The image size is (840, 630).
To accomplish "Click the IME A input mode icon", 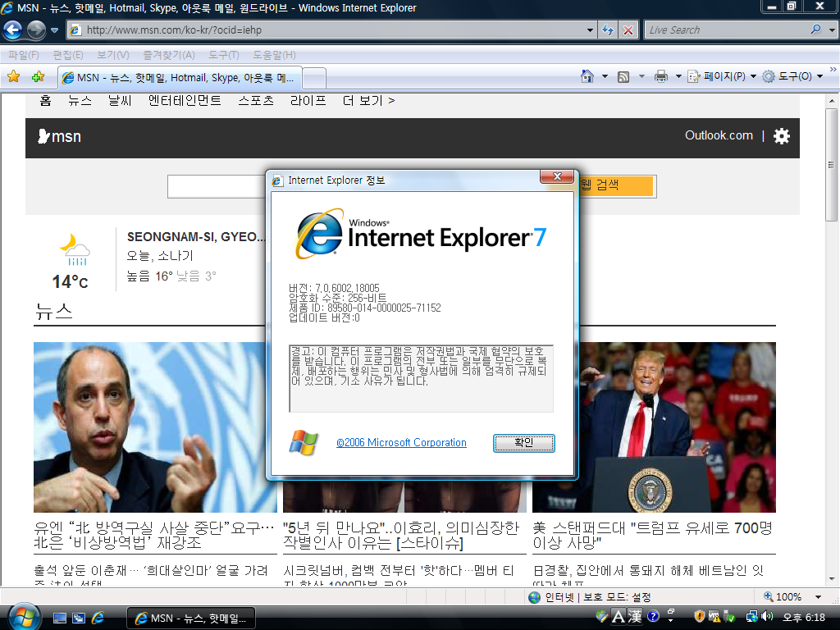I will tap(619, 617).
